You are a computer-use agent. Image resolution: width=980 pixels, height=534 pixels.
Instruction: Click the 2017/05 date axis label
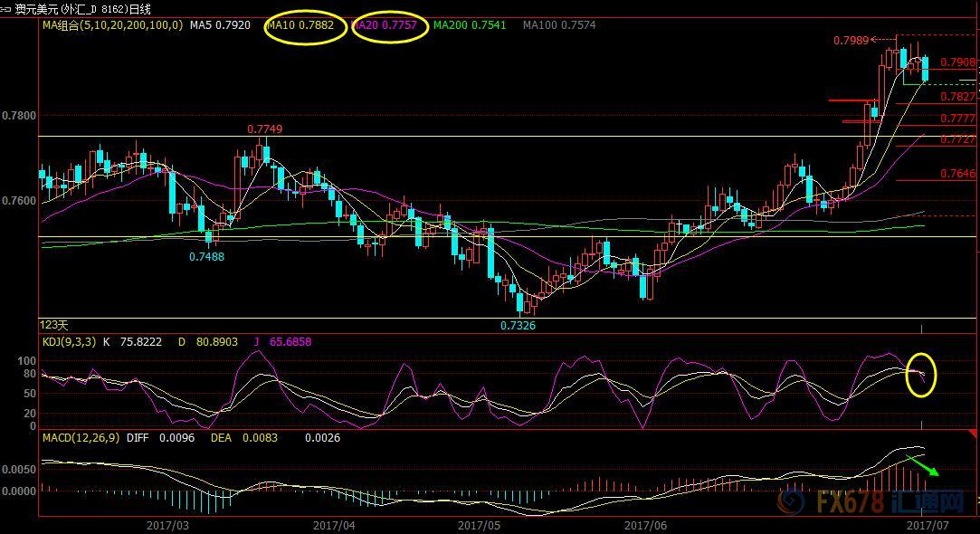479,524
